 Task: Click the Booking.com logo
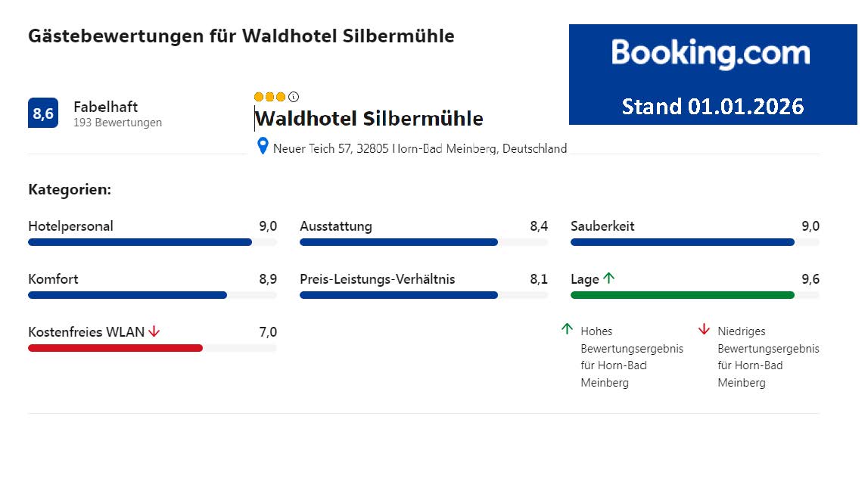[711, 53]
